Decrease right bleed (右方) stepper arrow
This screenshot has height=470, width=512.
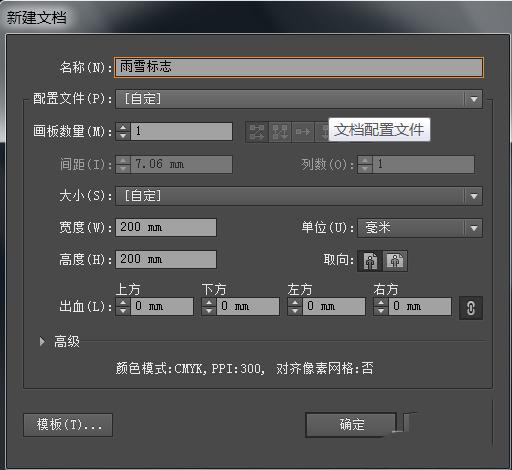381,311
